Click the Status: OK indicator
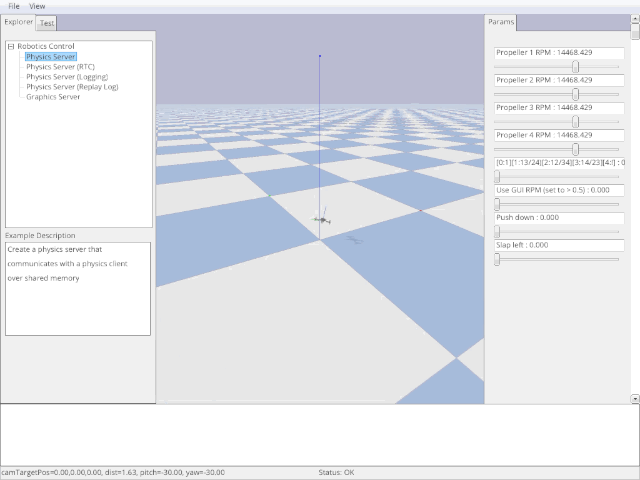This screenshot has height=480, width=640. [x=336, y=472]
